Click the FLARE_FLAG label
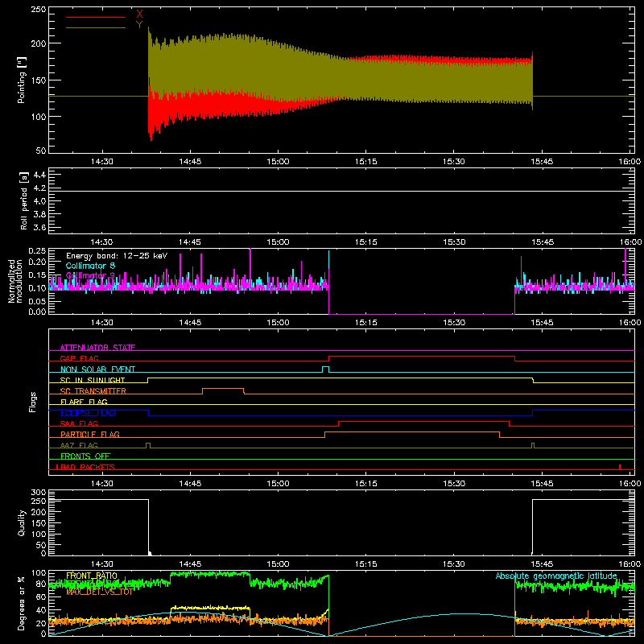The width and height of the screenshot is (644, 644). pos(84,402)
